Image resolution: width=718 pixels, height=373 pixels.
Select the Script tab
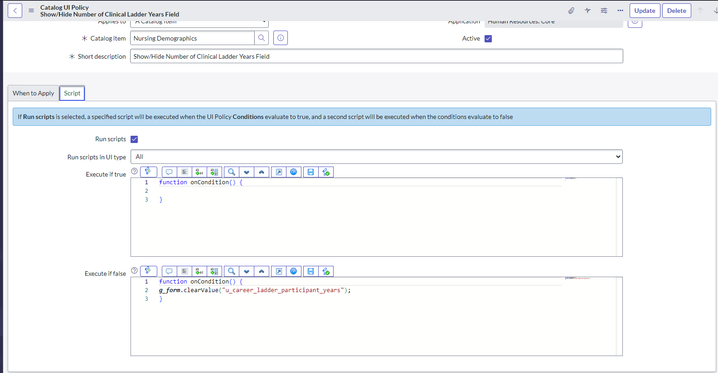click(72, 93)
